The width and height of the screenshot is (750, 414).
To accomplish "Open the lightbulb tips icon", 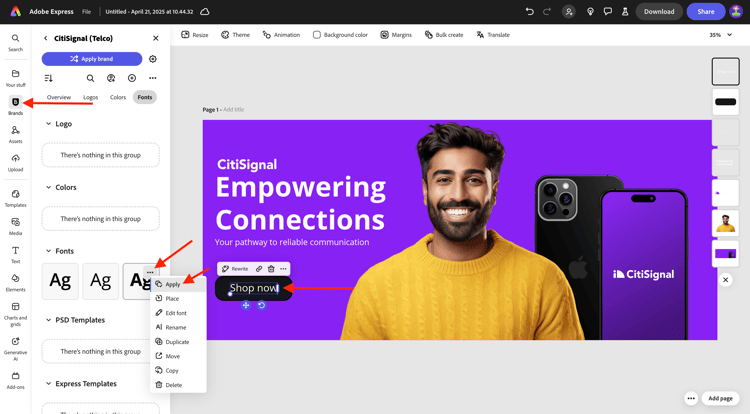I will (x=590, y=11).
